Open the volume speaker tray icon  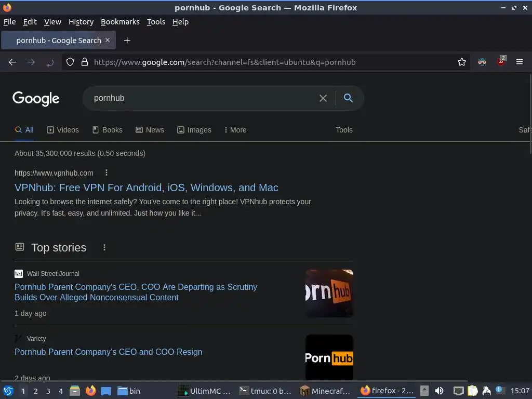click(x=439, y=391)
